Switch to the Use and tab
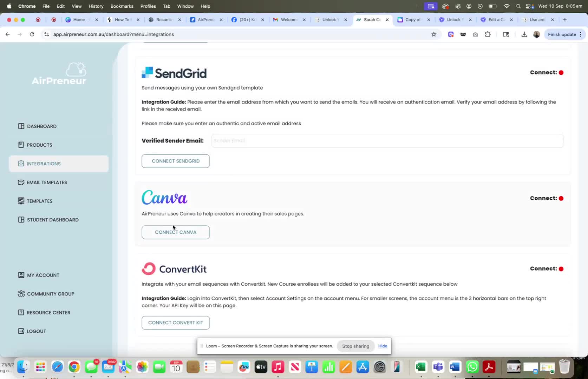The image size is (588, 379). (538, 20)
